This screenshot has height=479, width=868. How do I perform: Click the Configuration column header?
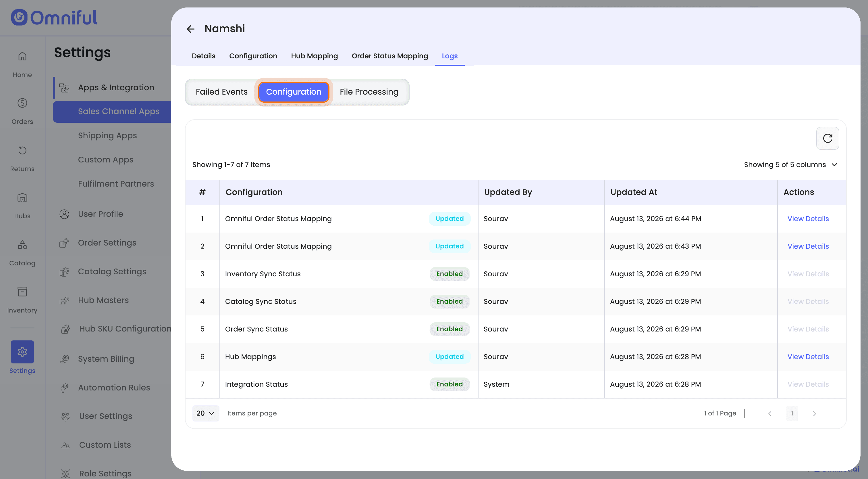click(x=254, y=192)
